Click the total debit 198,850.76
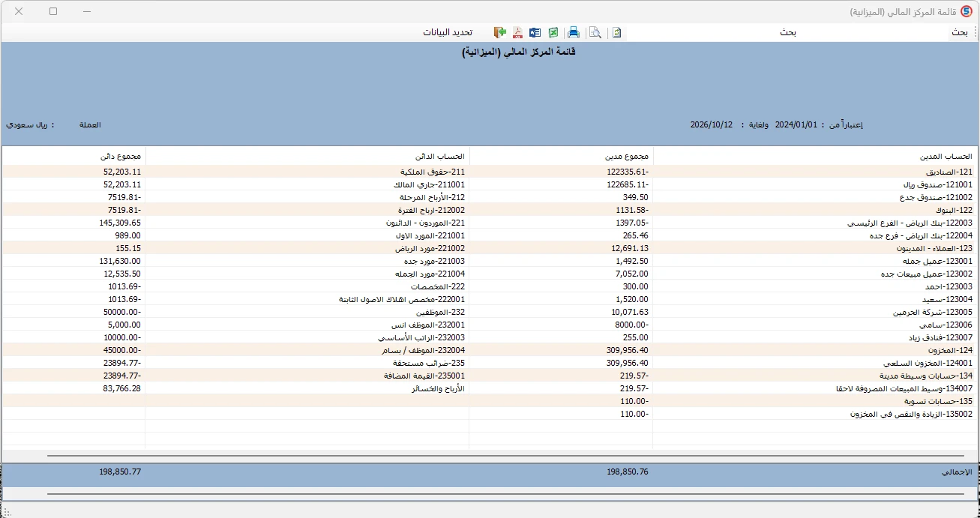Viewport: 980px width, 518px height. [x=628, y=472]
